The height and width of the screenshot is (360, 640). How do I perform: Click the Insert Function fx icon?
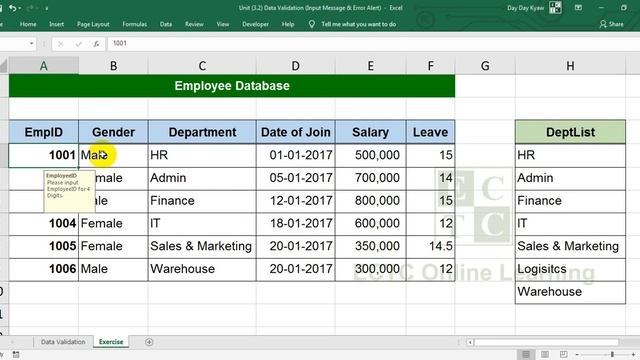[x=96, y=44]
